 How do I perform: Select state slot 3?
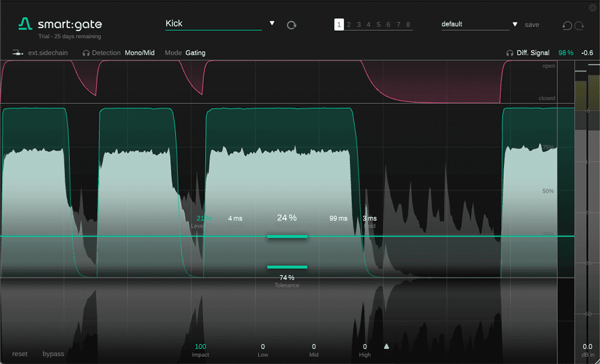[359, 25]
